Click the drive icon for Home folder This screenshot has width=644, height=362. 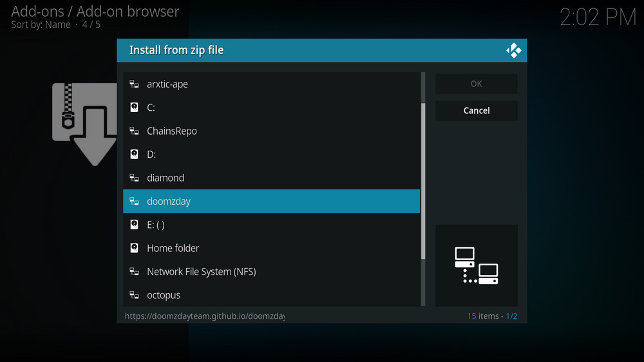pos(134,248)
